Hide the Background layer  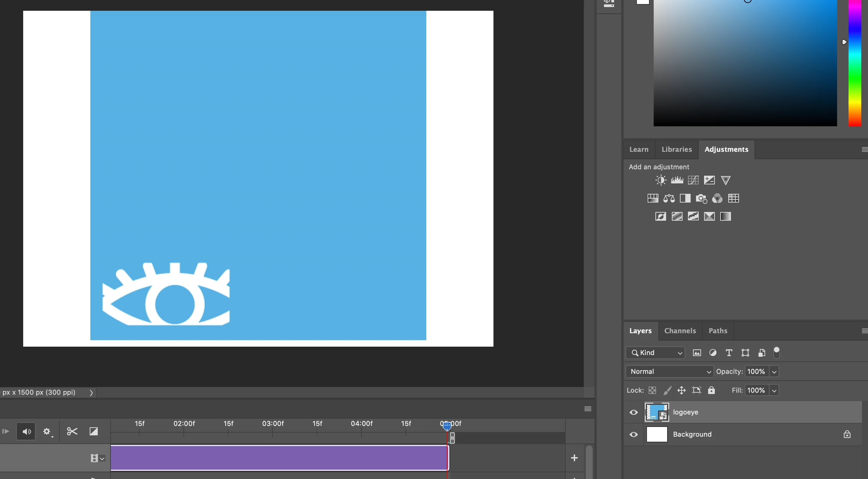634,434
